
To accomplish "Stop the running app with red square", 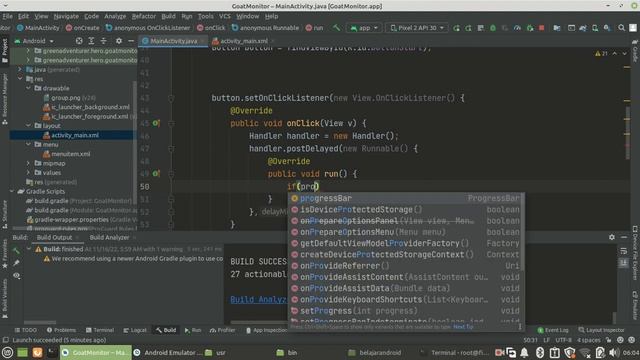I will [x=542, y=28].
